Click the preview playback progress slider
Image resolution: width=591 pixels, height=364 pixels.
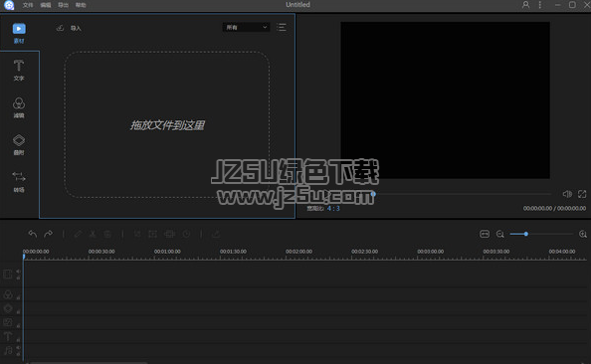(x=463, y=194)
